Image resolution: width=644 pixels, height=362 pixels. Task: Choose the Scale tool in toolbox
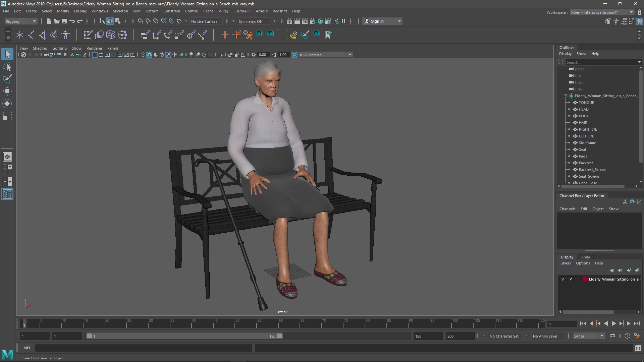(x=7, y=116)
